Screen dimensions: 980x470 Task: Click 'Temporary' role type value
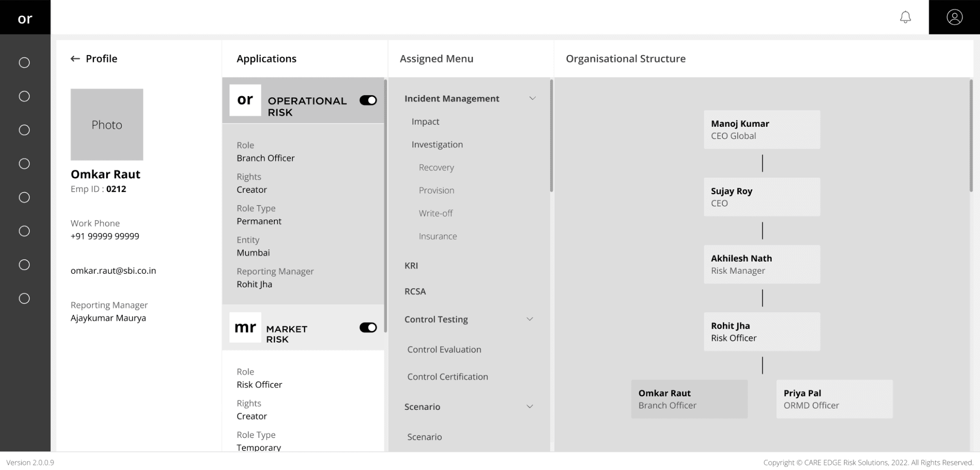259,448
